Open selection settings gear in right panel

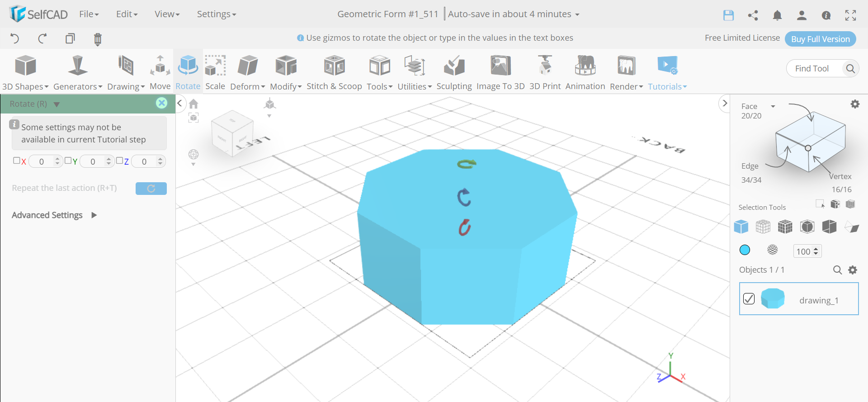(x=855, y=104)
